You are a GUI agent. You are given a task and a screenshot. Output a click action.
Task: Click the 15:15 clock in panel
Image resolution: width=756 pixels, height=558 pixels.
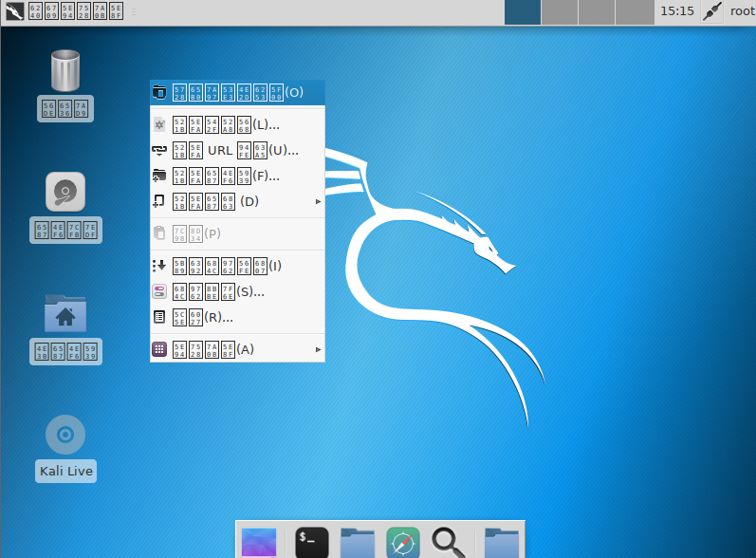[677, 11]
